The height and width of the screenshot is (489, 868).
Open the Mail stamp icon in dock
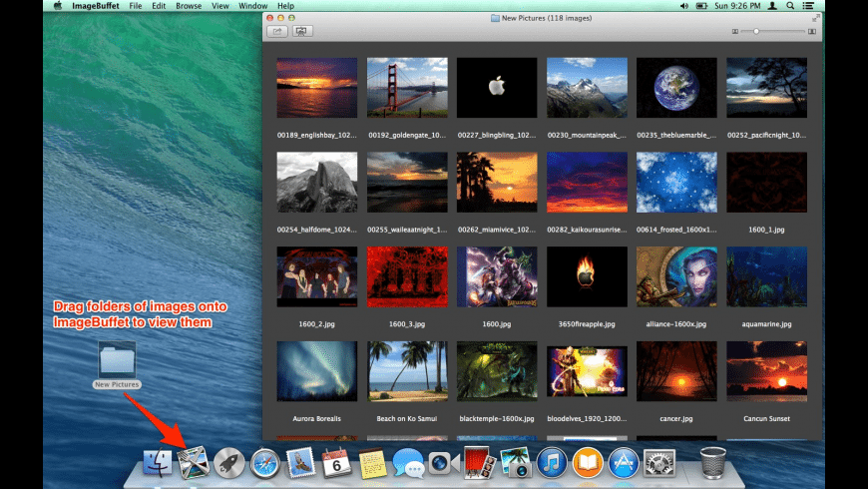pos(300,462)
